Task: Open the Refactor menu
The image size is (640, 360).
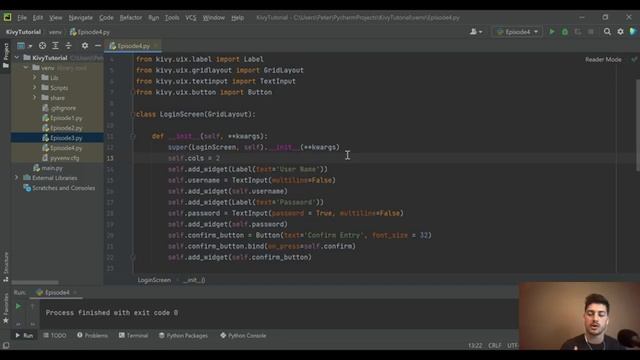Action: 131,18
